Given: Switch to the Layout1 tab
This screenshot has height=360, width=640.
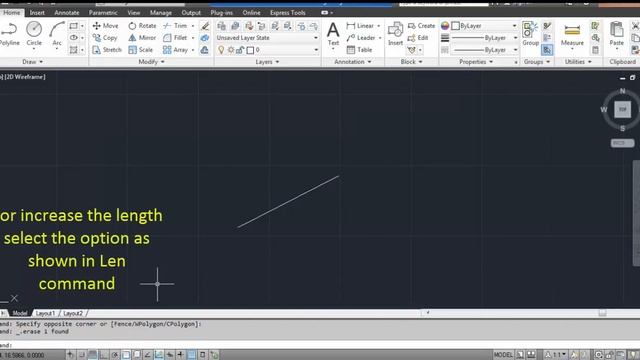Looking at the screenshot, I should (45, 313).
